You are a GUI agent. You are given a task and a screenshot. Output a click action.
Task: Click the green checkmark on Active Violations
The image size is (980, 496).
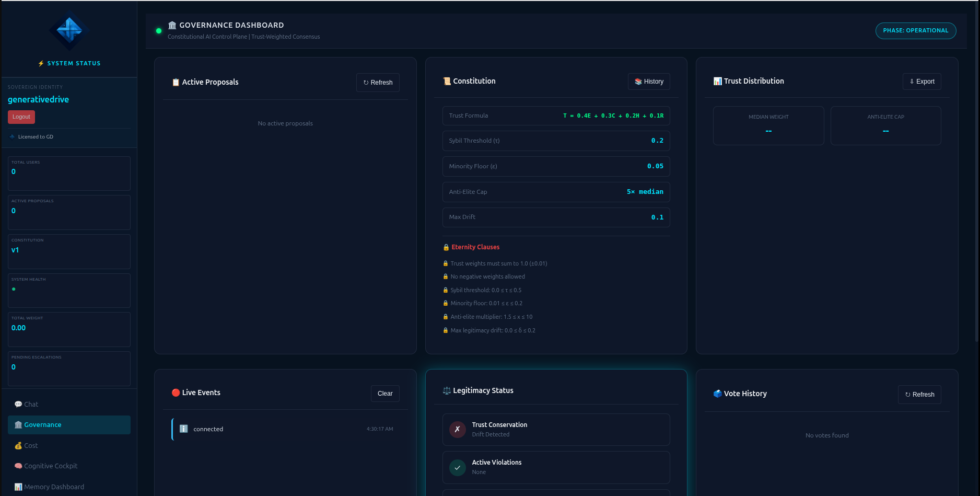click(x=457, y=467)
